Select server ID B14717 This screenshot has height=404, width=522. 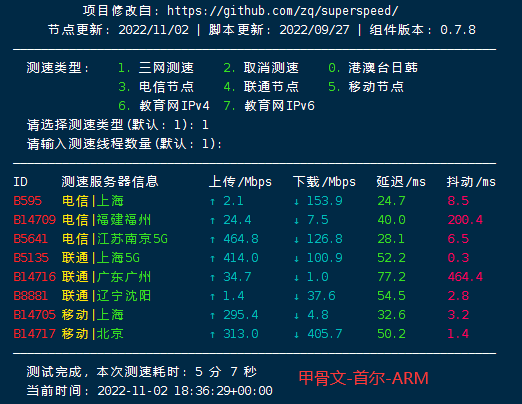pos(34,334)
